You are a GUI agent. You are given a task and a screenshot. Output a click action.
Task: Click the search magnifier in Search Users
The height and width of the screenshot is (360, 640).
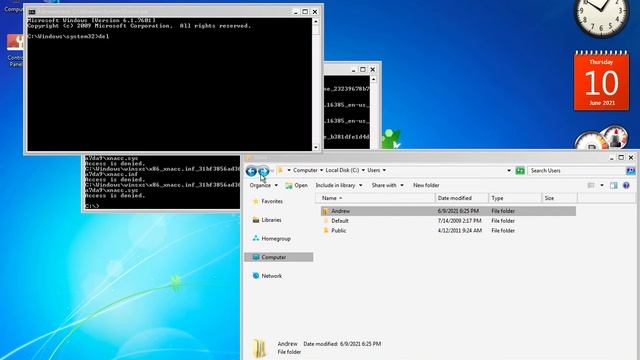click(630, 171)
